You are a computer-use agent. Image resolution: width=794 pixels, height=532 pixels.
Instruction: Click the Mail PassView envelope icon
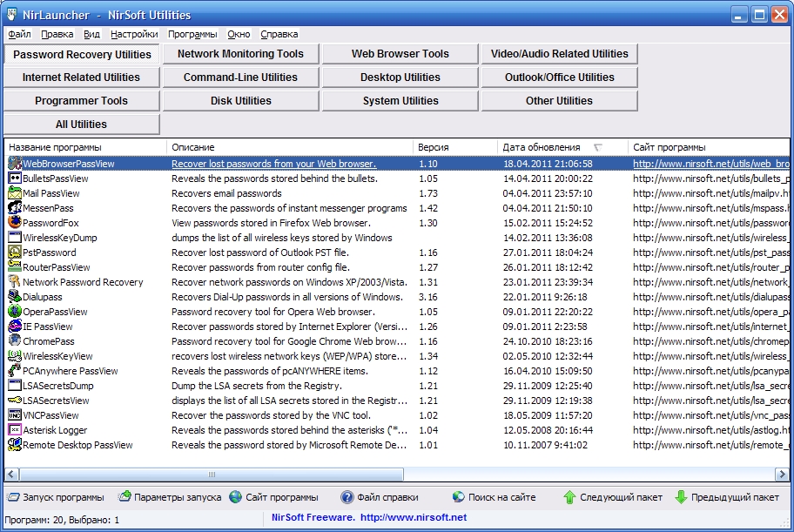click(x=15, y=193)
